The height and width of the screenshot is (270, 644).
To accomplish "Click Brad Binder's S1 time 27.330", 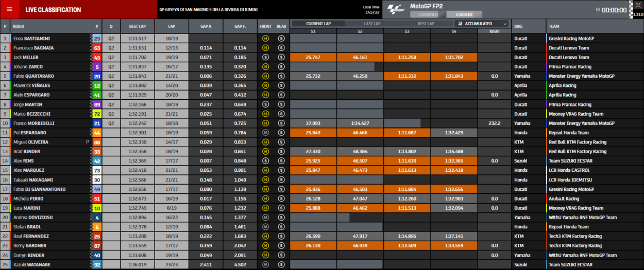I will point(313,152).
